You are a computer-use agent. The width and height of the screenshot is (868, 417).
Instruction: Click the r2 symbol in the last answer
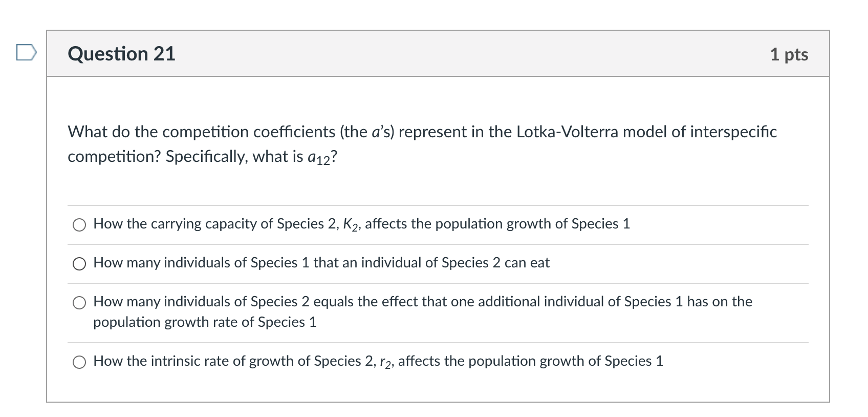tap(386, 362)
